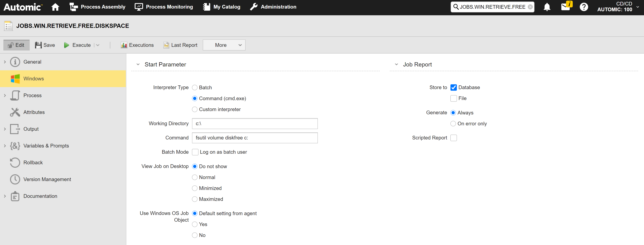
Task: Open the Process Monitoring menu
Action: tap(164, 7)
